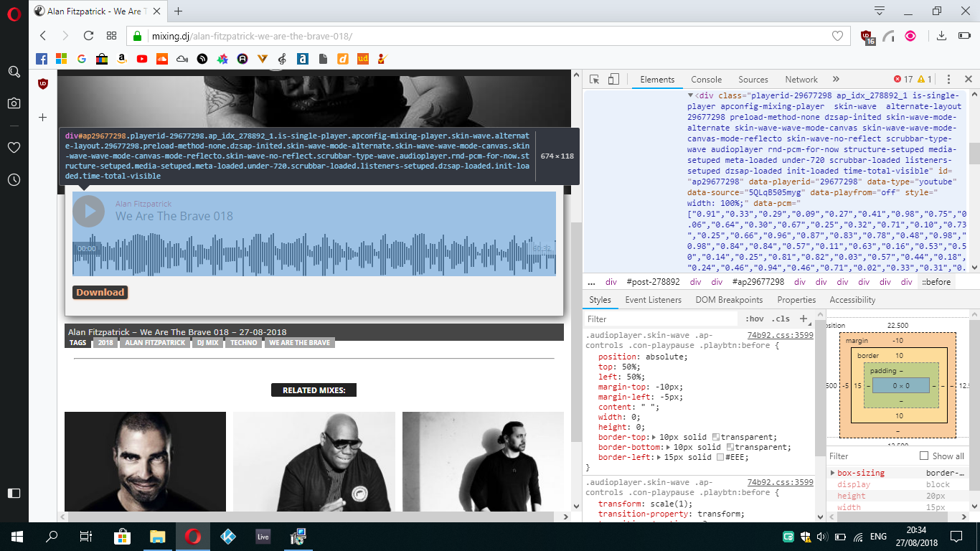
Task: Toggle the sidebar panel icon at bottom
Action: coord(14,493)
